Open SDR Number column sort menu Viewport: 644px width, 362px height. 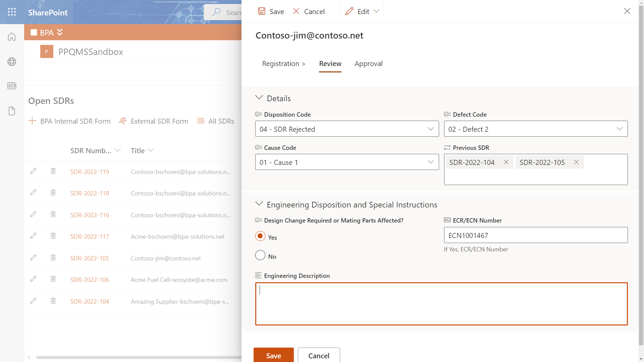pos(118,150)
